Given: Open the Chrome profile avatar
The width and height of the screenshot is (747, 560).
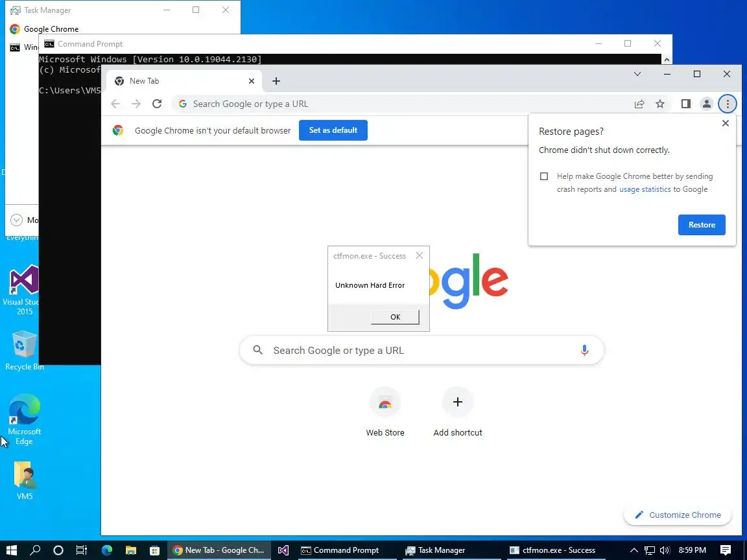Looking at the screenshot, I should pyautogui.click(x=707, y=104).
